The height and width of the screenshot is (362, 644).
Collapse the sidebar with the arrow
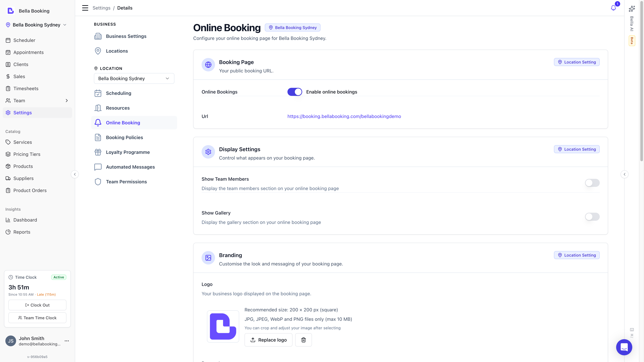tap(75, 174)
